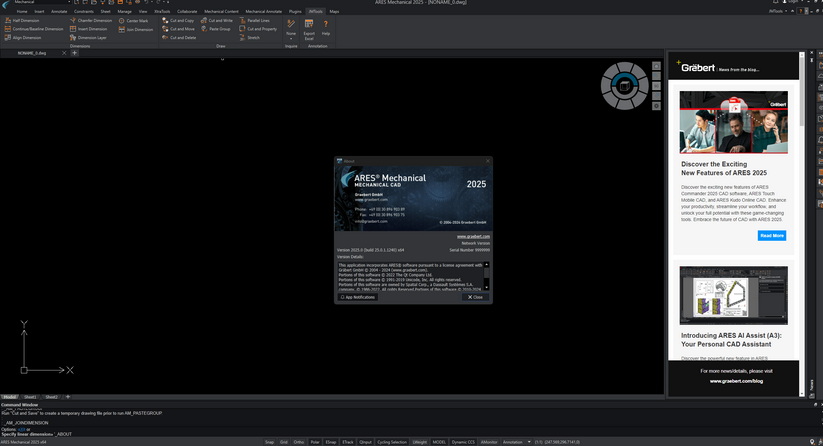Open the Home ribbon tab
The image size is (823, 446).
click(22, 11)
